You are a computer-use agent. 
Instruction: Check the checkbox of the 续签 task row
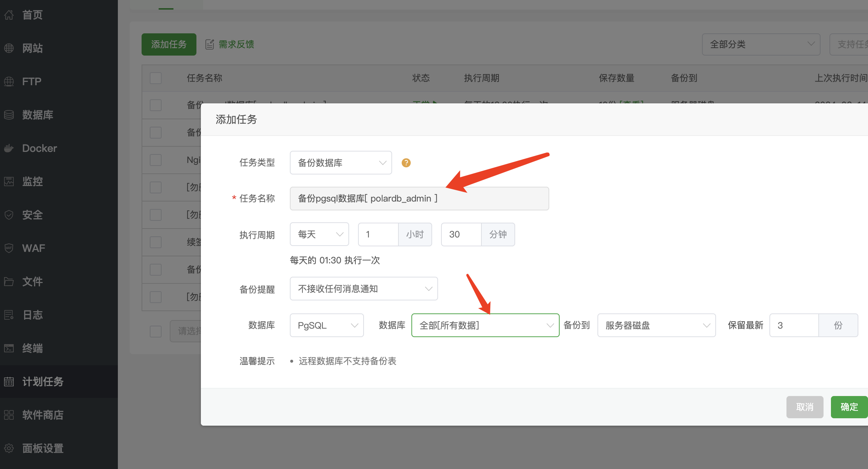tap(156, 242)
